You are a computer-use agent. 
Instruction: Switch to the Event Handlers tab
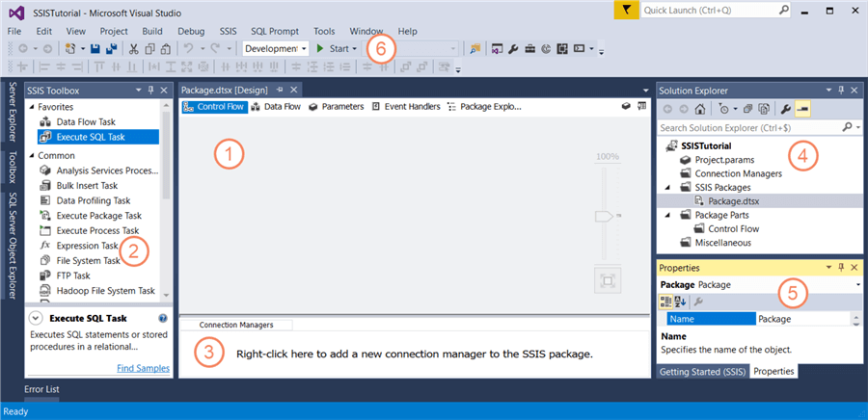coord(406,107)
